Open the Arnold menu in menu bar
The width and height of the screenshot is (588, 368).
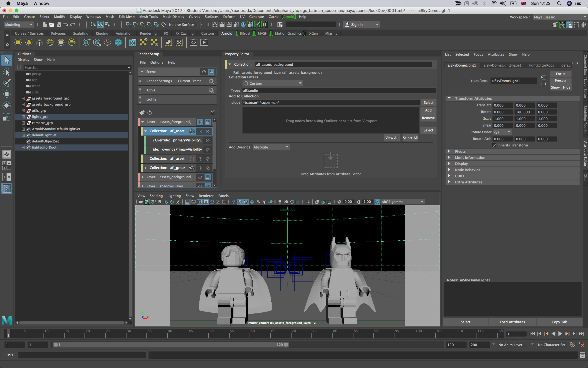289,16
